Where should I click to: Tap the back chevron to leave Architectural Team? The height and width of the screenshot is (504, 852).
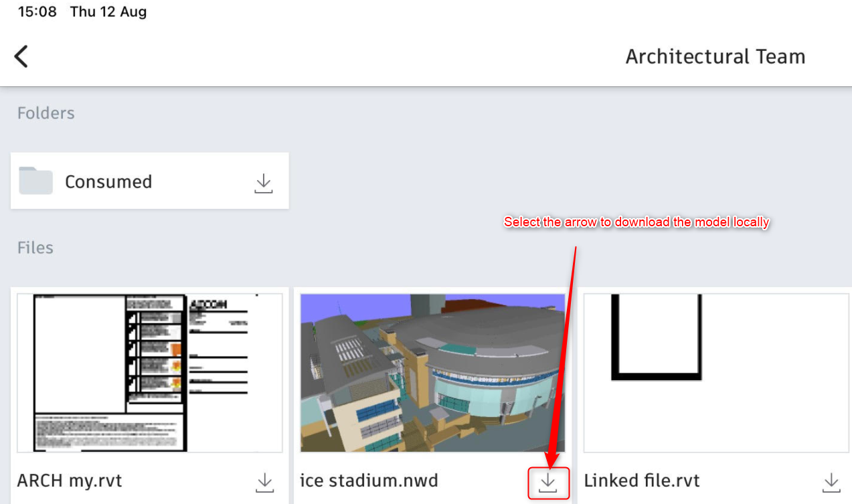pyautogui.click(x=21, y=56)
